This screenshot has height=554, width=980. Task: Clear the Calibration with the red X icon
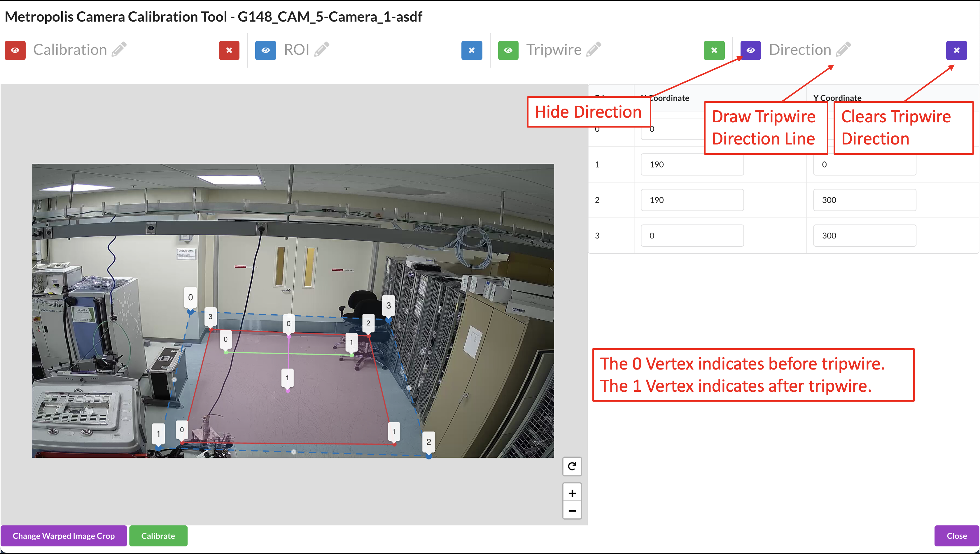coord(229,50)
